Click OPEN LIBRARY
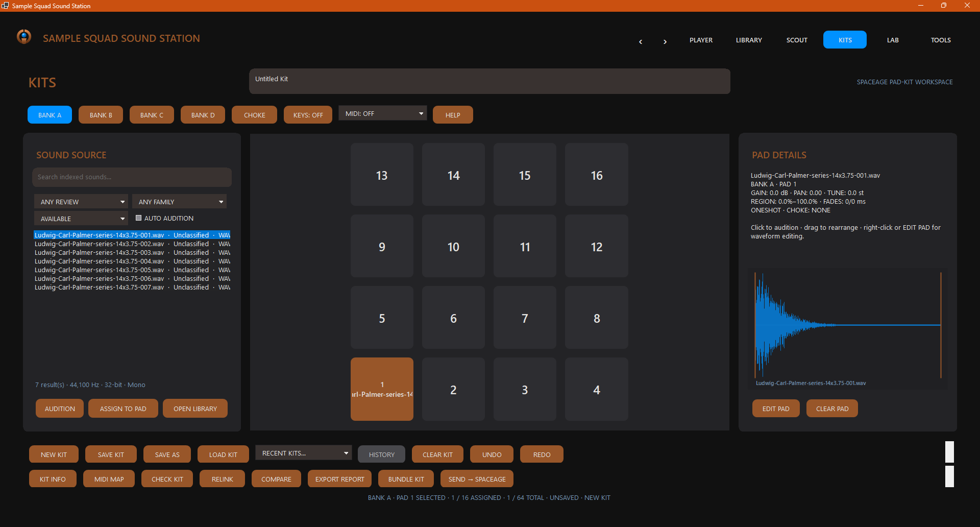 coord(195,409)
